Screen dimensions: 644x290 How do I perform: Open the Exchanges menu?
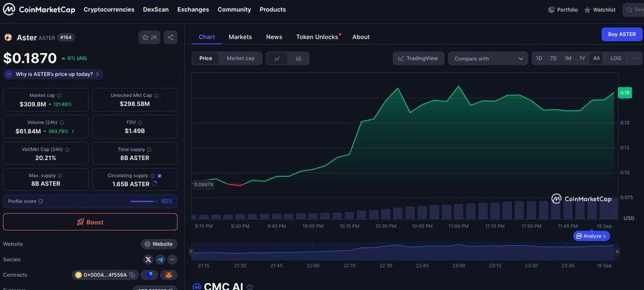(193, 9)
